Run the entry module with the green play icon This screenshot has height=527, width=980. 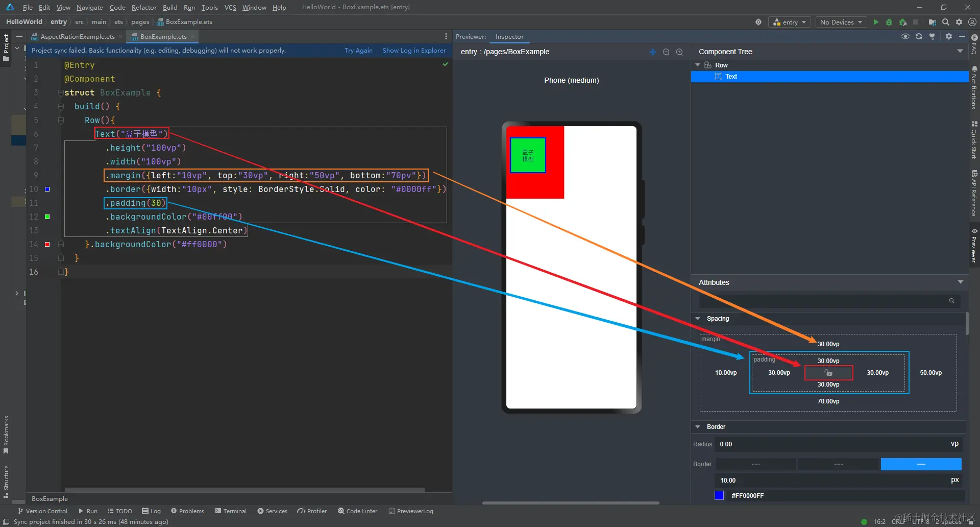pyautogui.click(x=876, y=22)
